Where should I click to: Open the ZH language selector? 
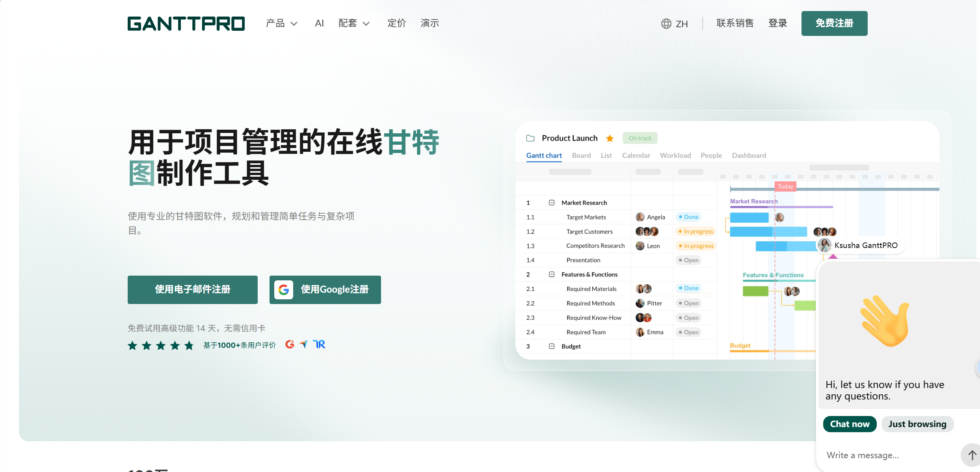coord(675,24)
